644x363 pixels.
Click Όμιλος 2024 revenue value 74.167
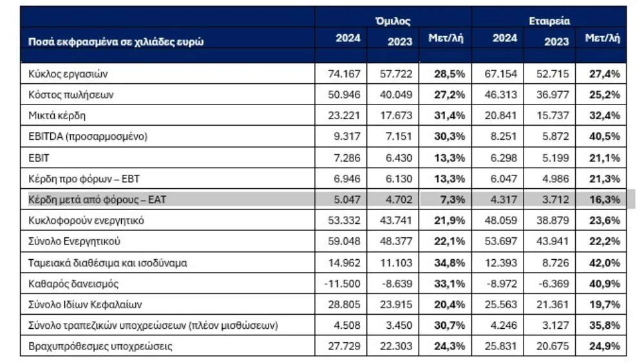344,74
